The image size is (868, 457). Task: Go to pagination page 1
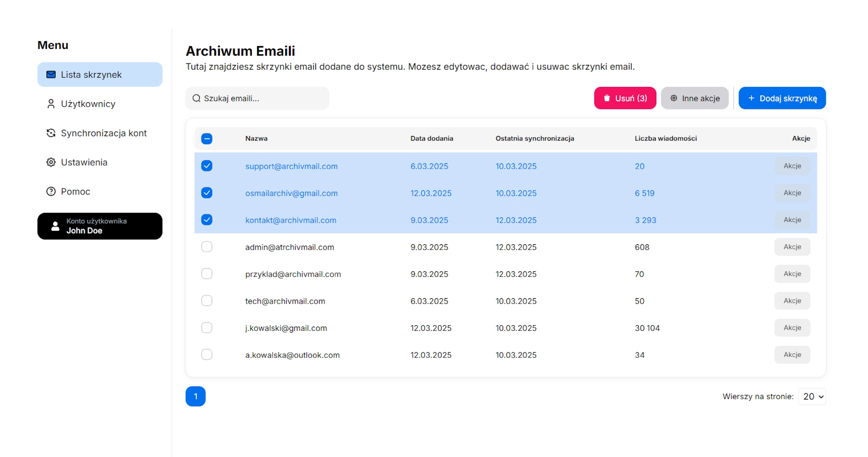195,396
